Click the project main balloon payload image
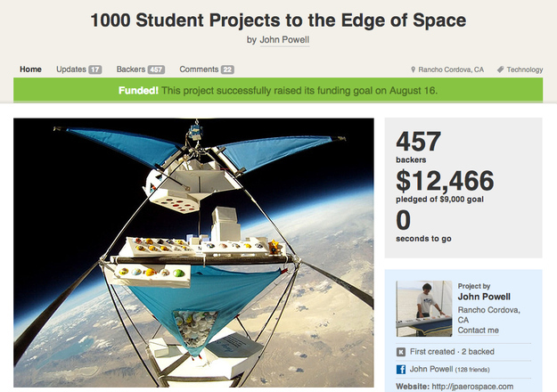Viewport: 557px width, 392px height. [x=193, y=252]
